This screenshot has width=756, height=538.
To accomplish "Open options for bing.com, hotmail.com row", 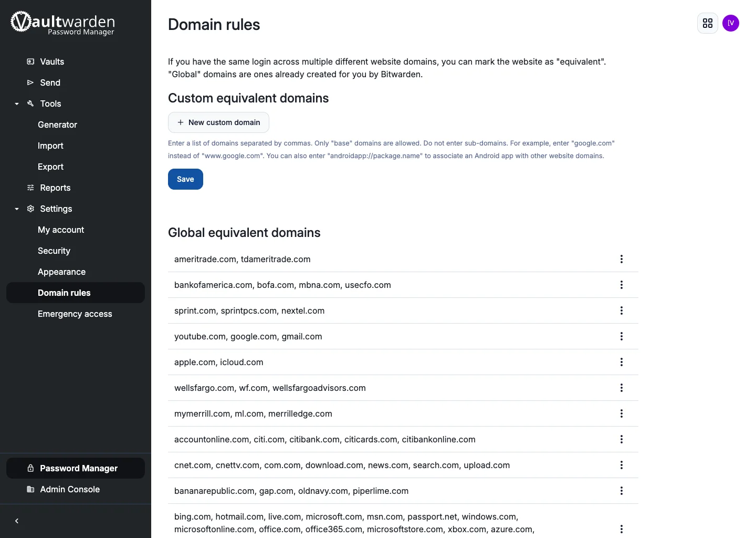I will 622,529.
